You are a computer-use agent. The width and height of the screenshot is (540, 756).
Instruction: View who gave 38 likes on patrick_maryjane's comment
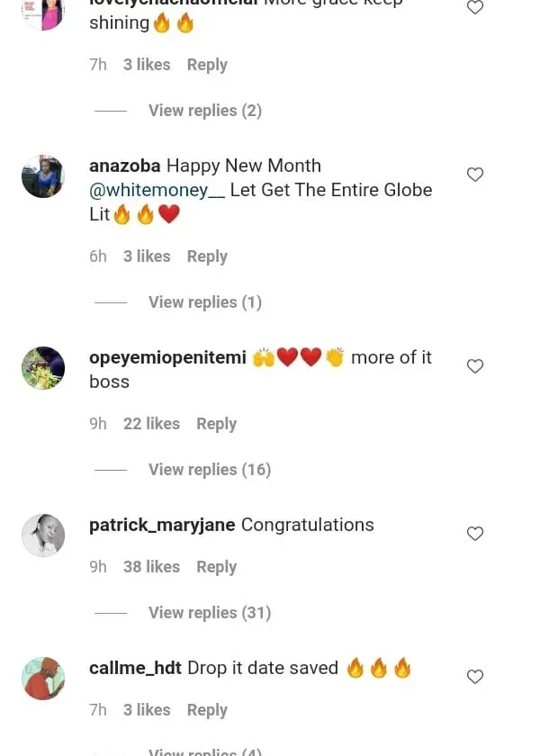click(151, 567)
